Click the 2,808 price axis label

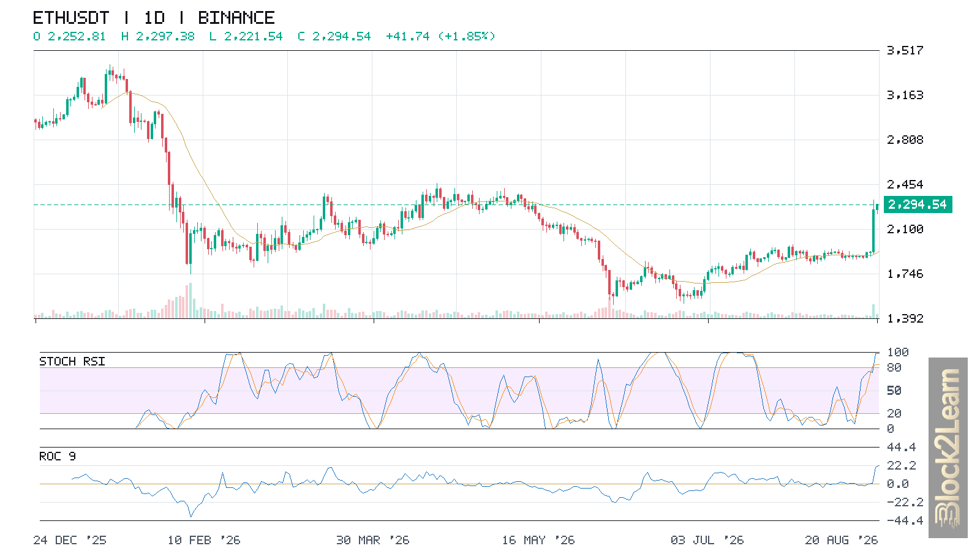click(x=905, y=140)
